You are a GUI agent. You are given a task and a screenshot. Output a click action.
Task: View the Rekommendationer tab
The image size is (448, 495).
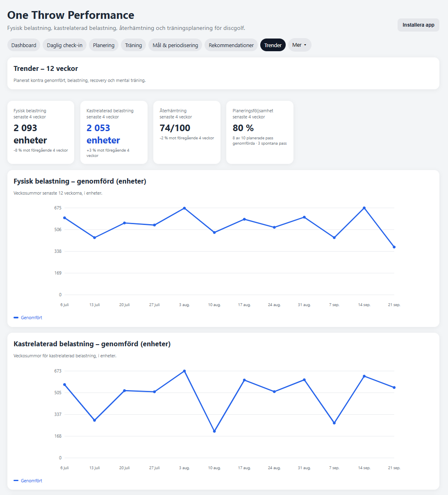pyautogui.click(x=231, y=45)
